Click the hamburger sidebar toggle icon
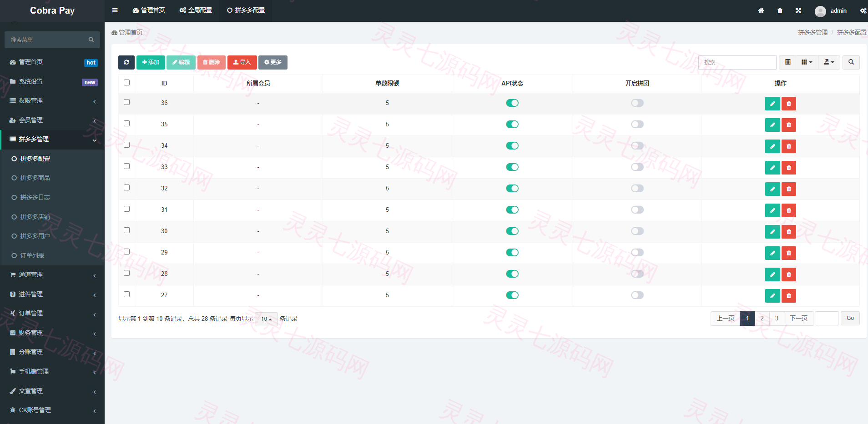This screenshot has width=868, height=424. click(115, 10)
